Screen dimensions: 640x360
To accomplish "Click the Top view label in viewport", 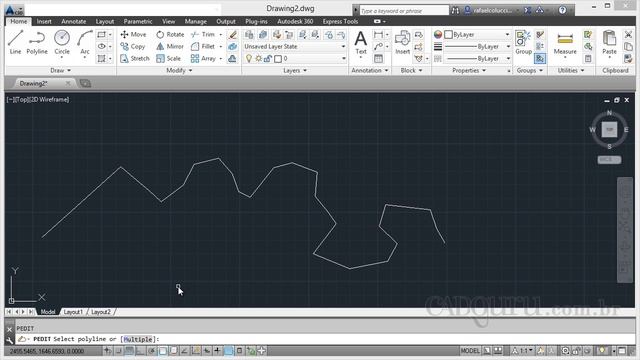I will point(22,100).
